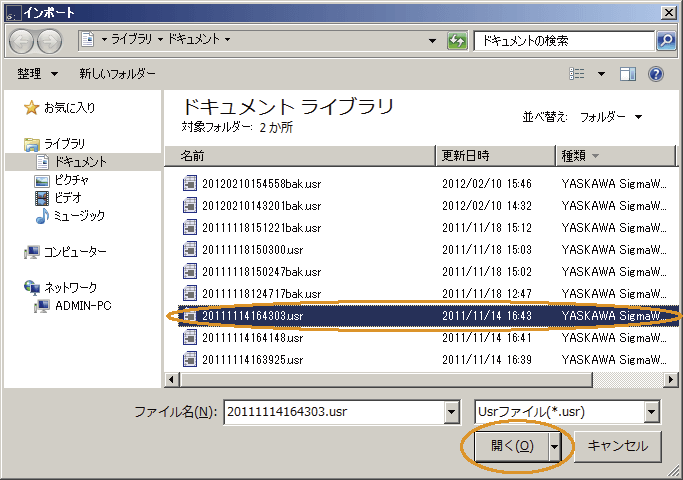Open the 種類 column filter arrow
683x480 pixels.
click(595, 156)
